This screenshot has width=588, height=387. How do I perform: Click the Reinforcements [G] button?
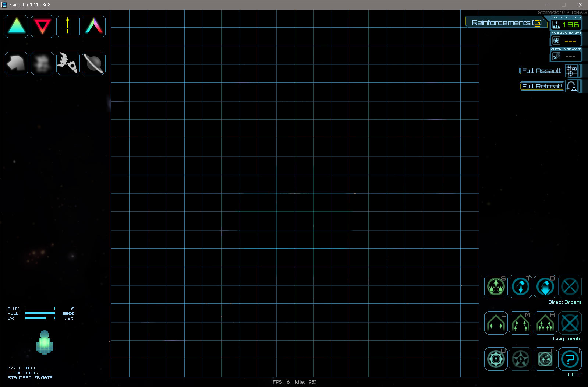[506, 22]
